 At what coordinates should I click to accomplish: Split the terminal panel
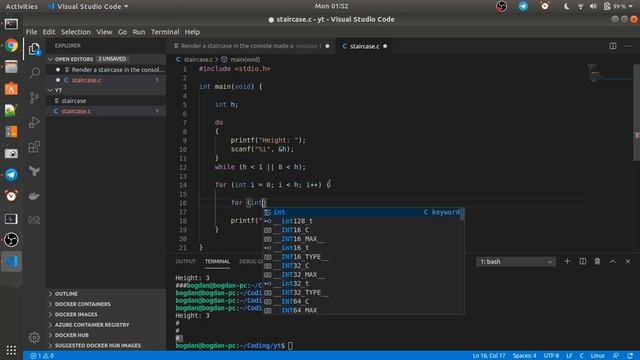coord(582,261)
